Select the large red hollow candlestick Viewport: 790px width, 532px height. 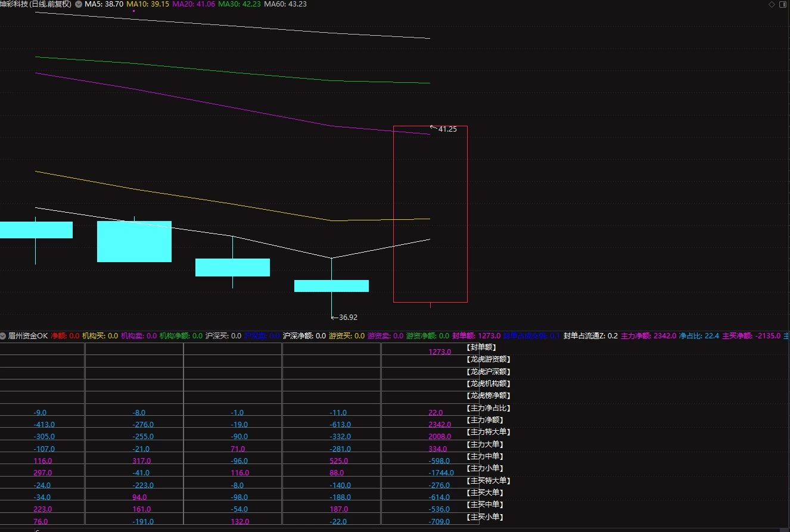[x=430, y=214]
